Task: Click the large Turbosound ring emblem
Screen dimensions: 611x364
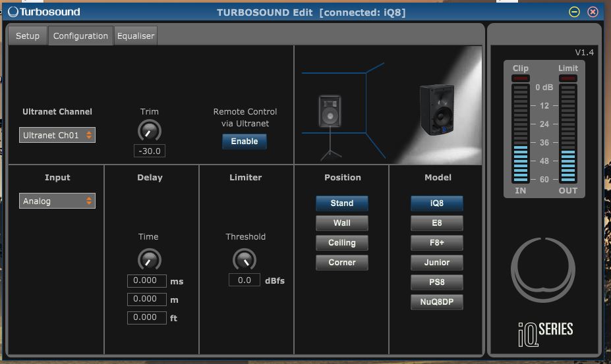Action: tap(543, 269)
